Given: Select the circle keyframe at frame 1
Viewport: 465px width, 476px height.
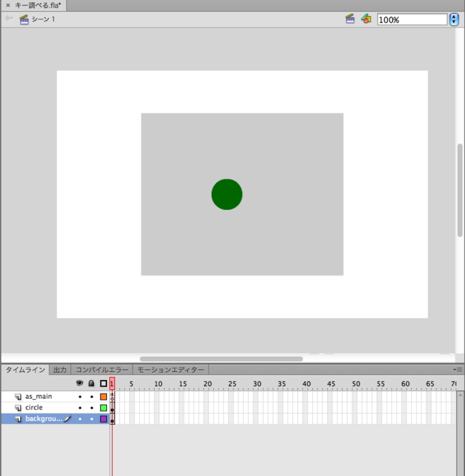Looking at the screenshot, I should (112, 408).
